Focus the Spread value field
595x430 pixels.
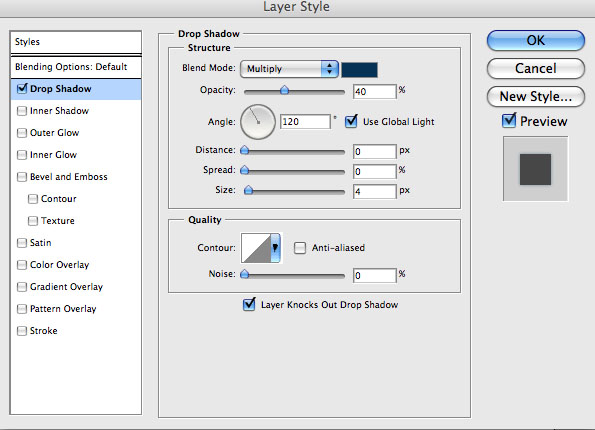[x=375, y=172]
